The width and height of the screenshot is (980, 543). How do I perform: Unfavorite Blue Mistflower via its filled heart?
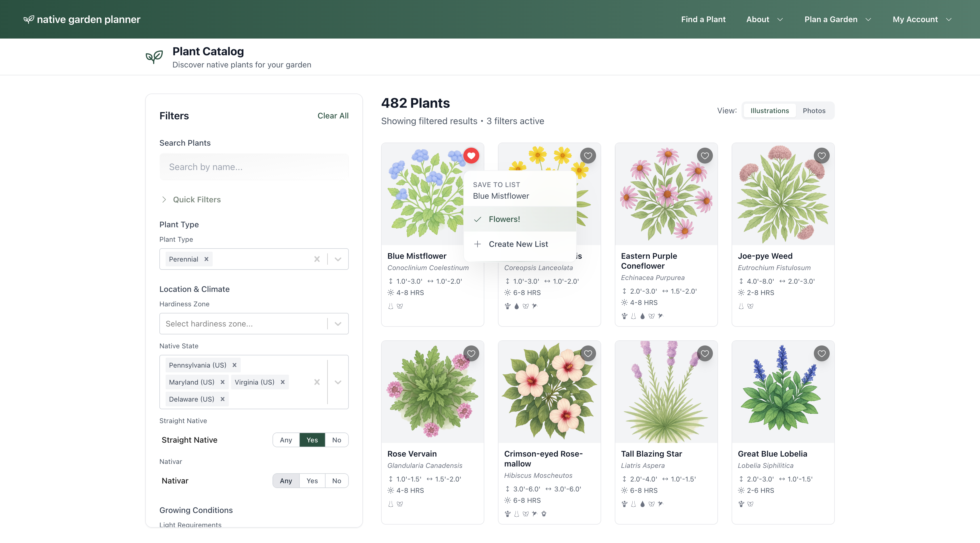click(x=471, y=156)
